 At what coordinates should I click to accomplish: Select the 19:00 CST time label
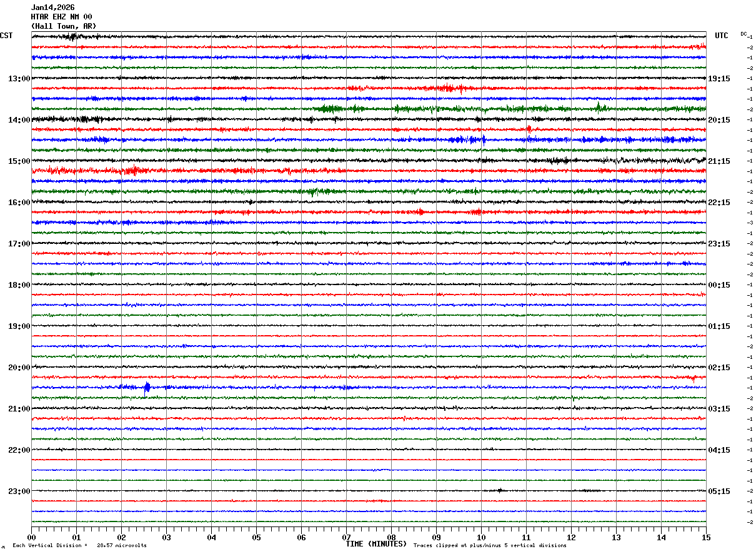coord(19,326)
